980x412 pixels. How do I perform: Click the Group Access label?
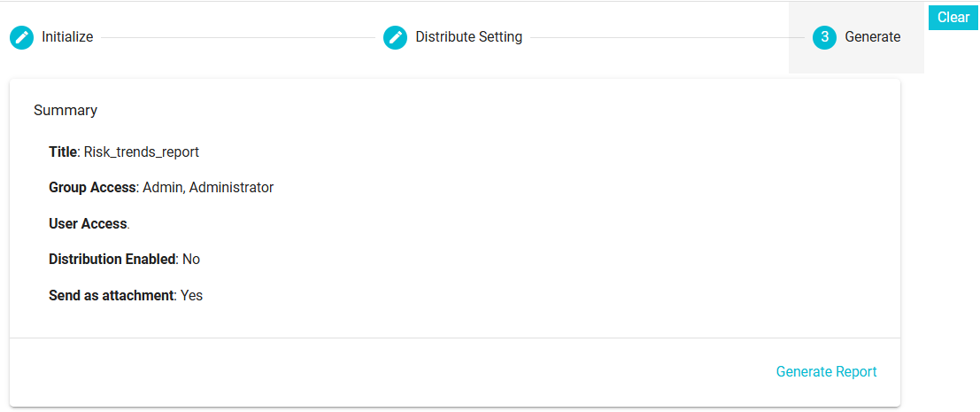click(x=92, y=188)
